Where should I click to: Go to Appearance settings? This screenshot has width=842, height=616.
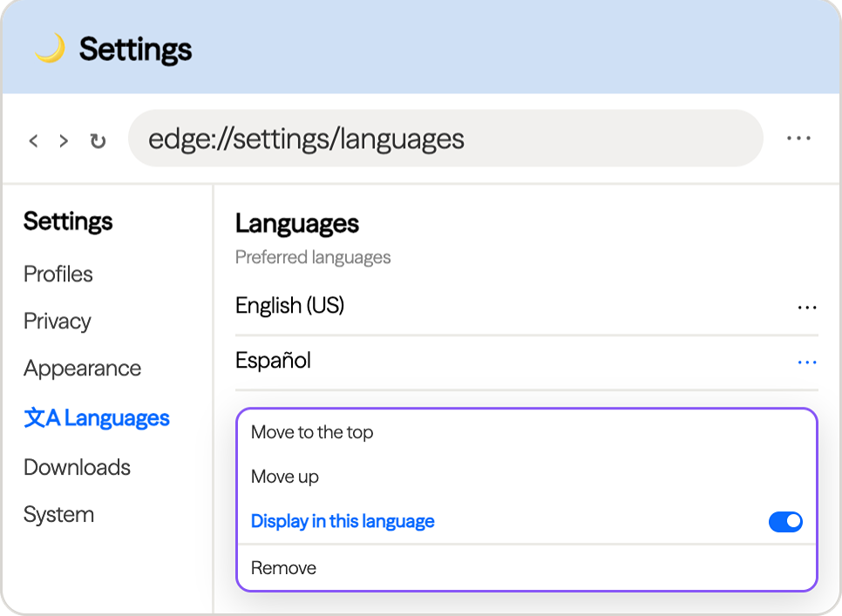(x=82, y=369)
